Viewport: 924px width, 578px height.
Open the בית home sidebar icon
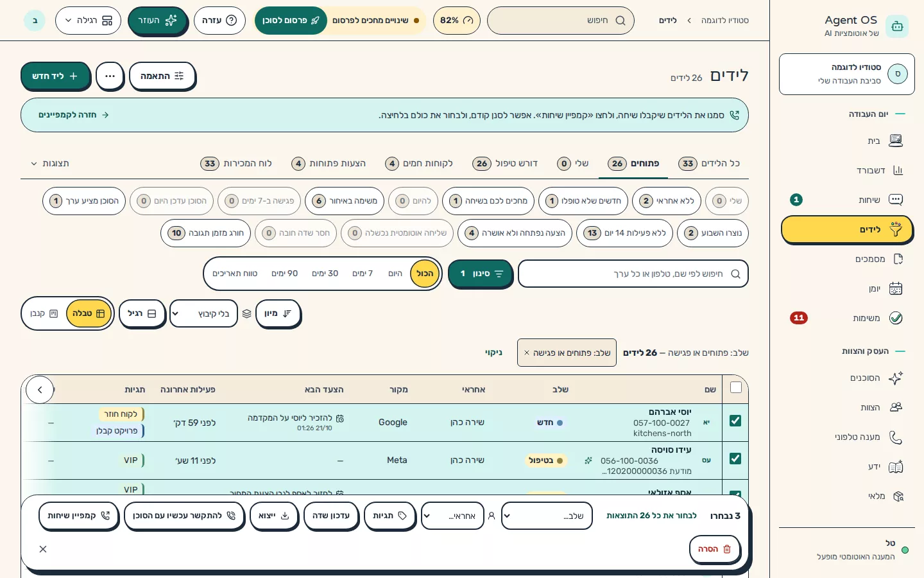[x=896, y=141]
